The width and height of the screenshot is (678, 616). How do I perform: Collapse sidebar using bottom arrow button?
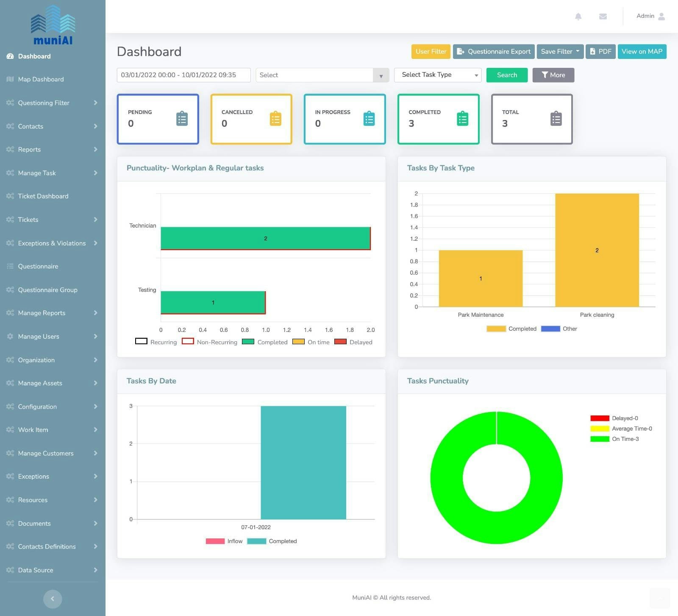tap(53, 599)
